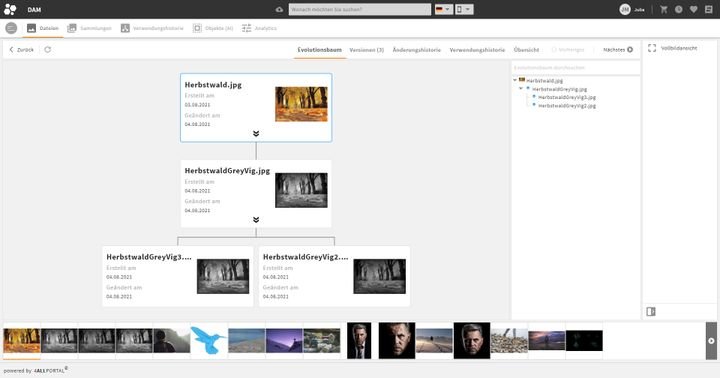Click the Herbstwald.jpg card thumbnail

pyautogui.click(x=301, y=104)
